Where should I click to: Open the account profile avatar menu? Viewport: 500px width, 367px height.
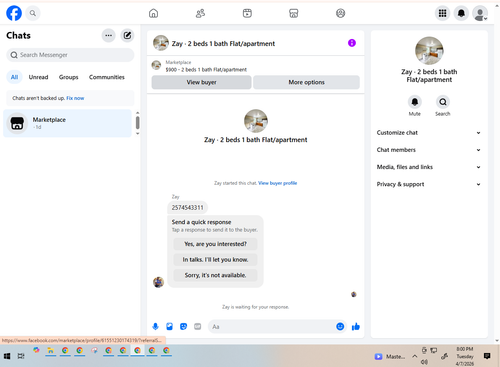click(480, 13)
